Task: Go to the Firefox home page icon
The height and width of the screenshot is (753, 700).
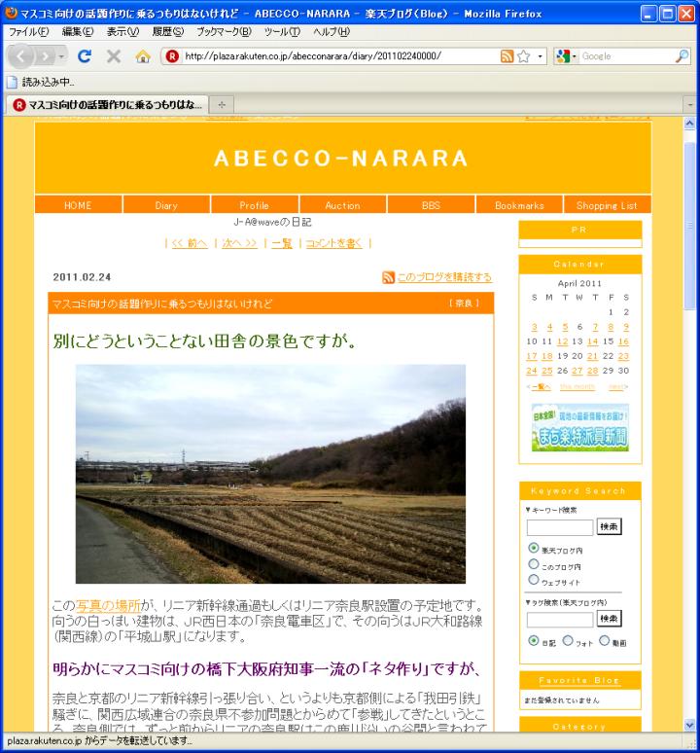Action: [142, 56]
